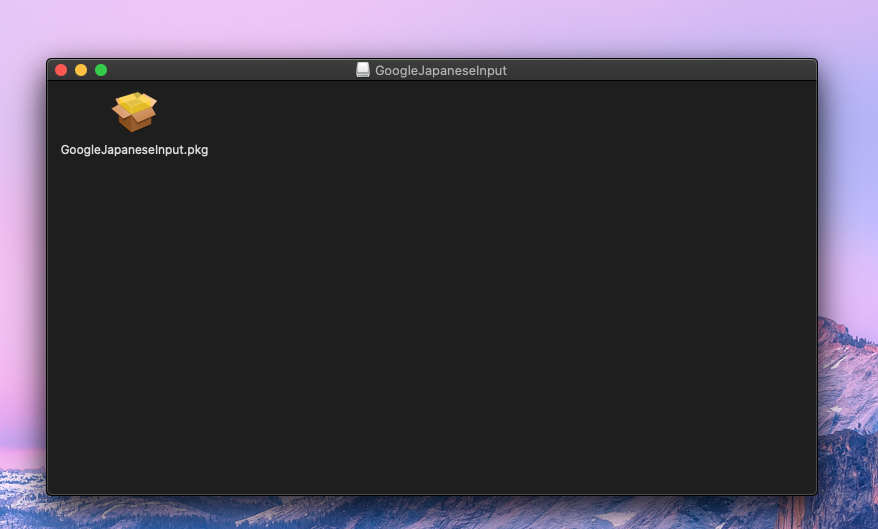Viewport: 878px width, 529px height.
Task: Select the GoogleJapaneseInput.pkg package icon
Action: [134, 112]
